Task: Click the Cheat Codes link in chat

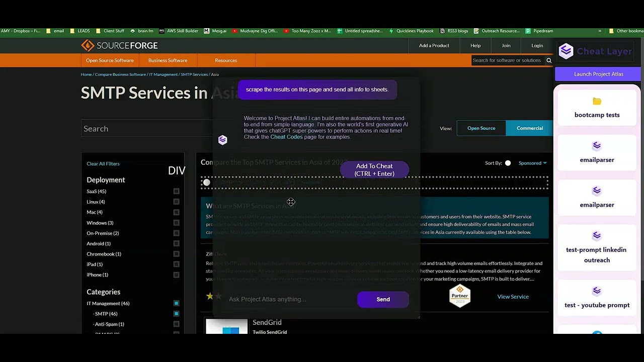Action: (x=286, y=137)
